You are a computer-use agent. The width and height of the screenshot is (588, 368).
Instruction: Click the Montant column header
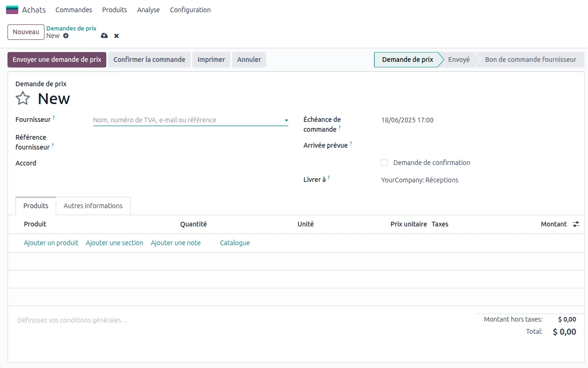554,224
